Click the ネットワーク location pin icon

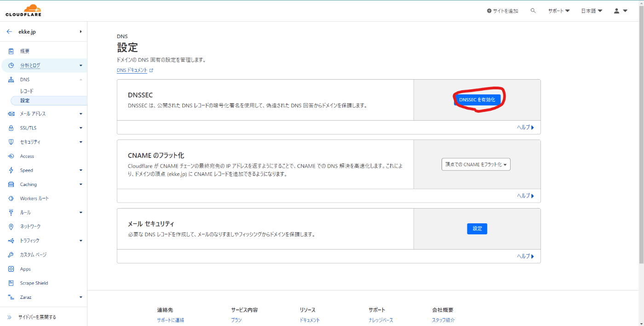pyautogui.click(x=11, y=227)
